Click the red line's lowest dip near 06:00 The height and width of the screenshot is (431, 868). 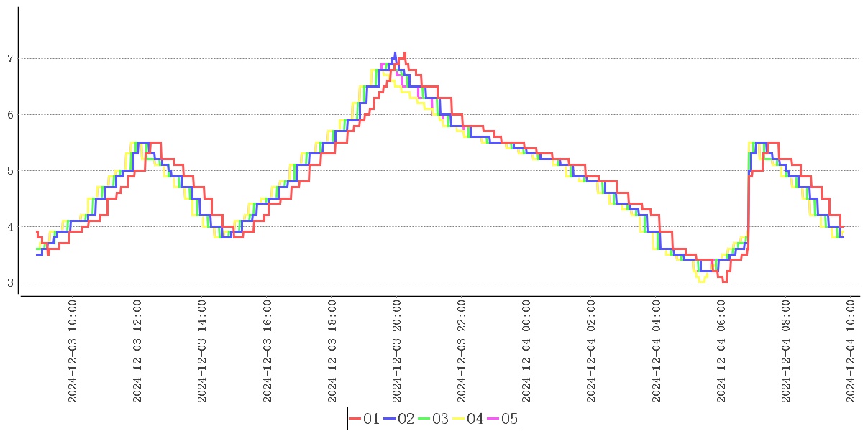724,282
